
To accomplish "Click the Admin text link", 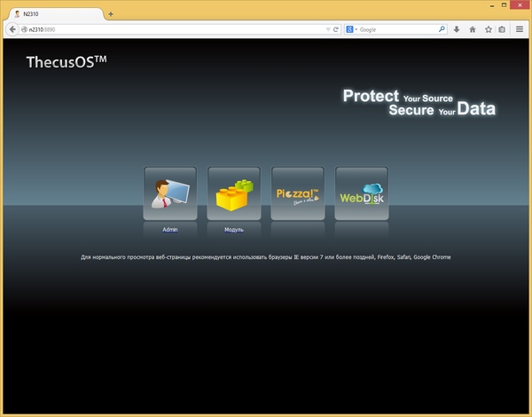I will (x=170, y=230).
